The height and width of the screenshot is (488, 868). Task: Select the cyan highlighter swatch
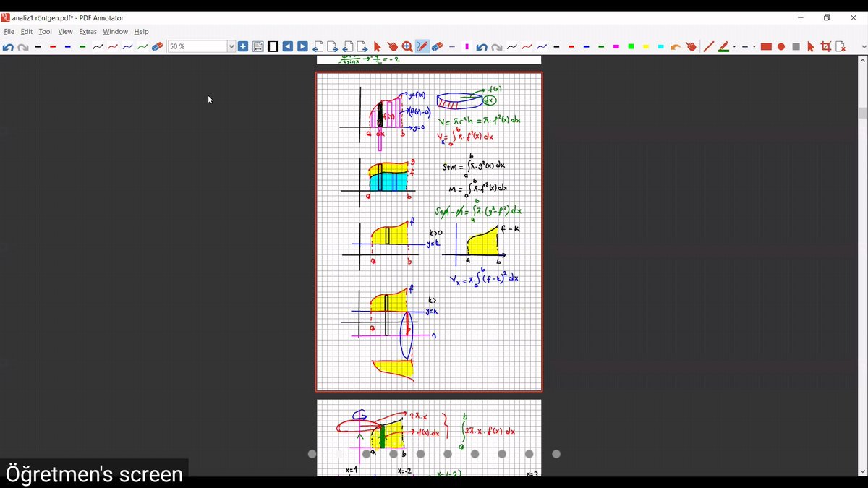click(661, 47)
